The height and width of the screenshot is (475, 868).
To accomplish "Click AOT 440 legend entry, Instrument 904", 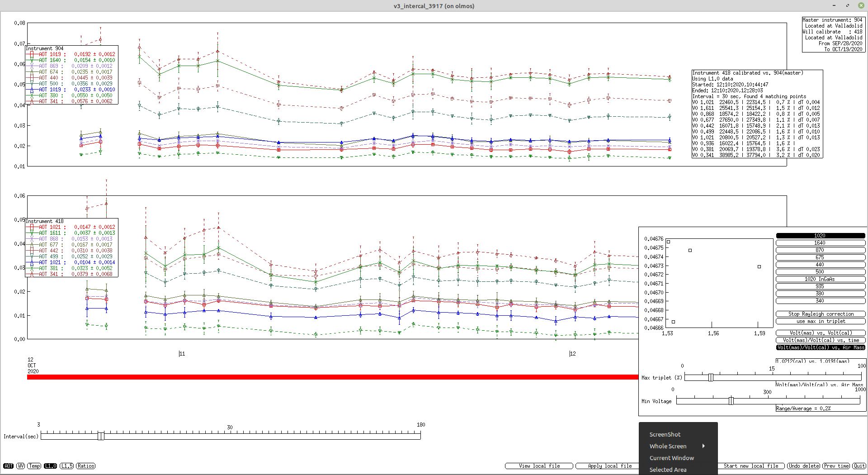I will pos(71,78).
